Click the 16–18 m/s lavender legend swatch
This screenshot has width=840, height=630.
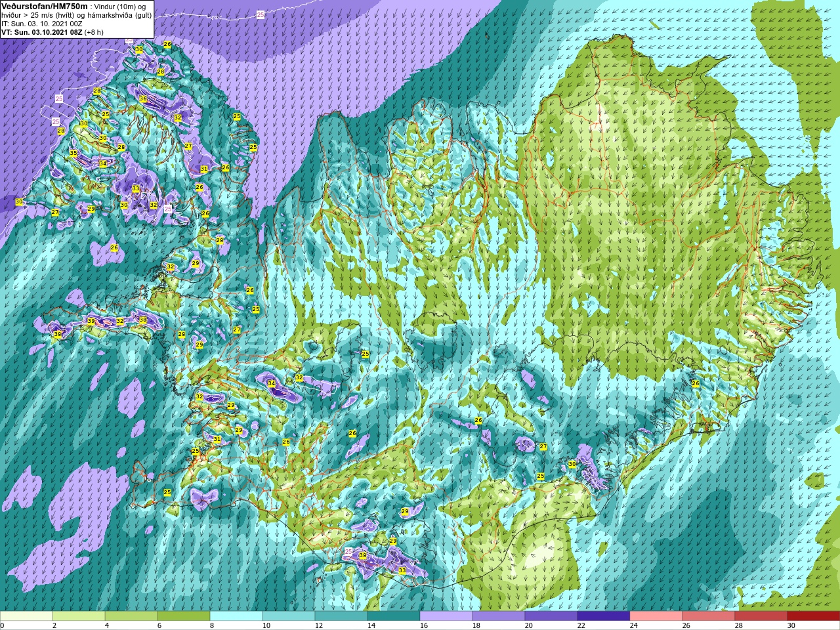(446, 616)
